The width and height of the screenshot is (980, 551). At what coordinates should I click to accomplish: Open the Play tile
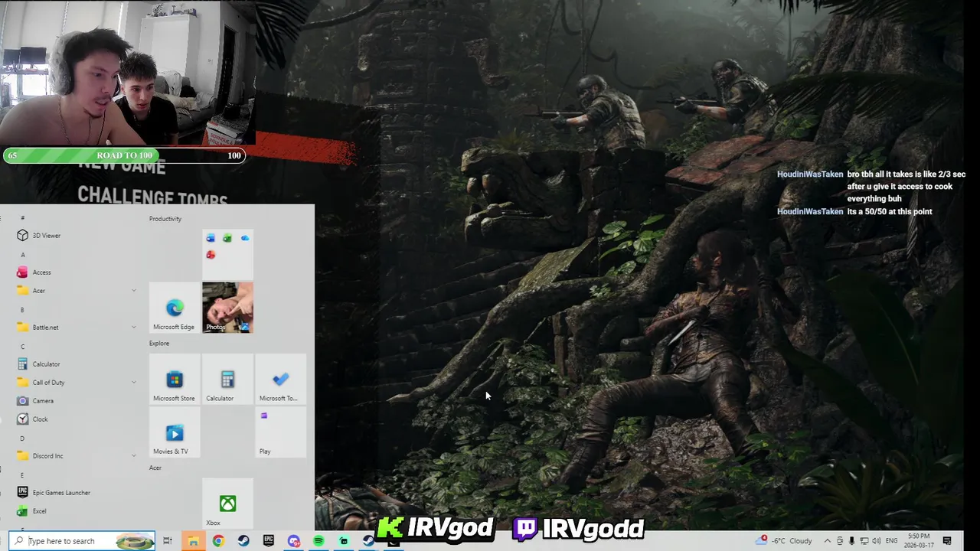click(280, 432)
